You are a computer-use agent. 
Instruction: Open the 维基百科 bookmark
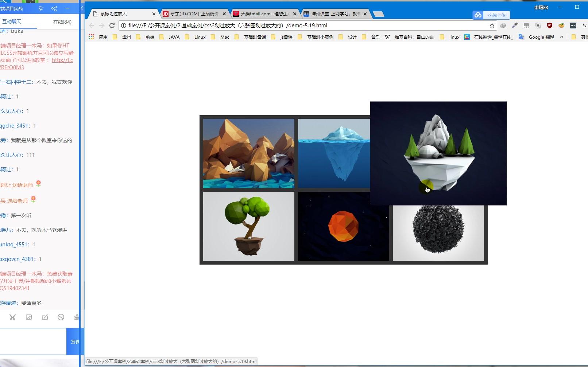tap(410, 37)
